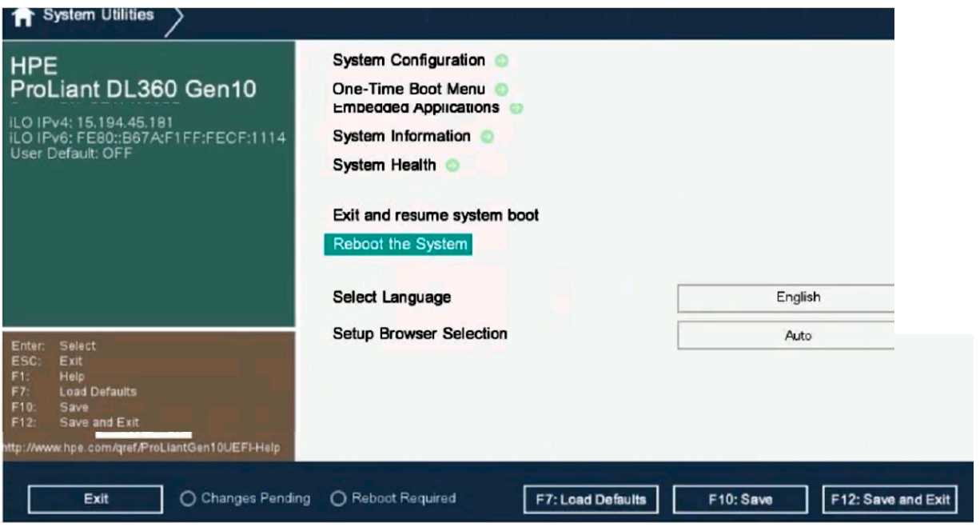Open the Setup Browser Selection dropdown showing Auto

pyautogui.click(x=798, y=335)
